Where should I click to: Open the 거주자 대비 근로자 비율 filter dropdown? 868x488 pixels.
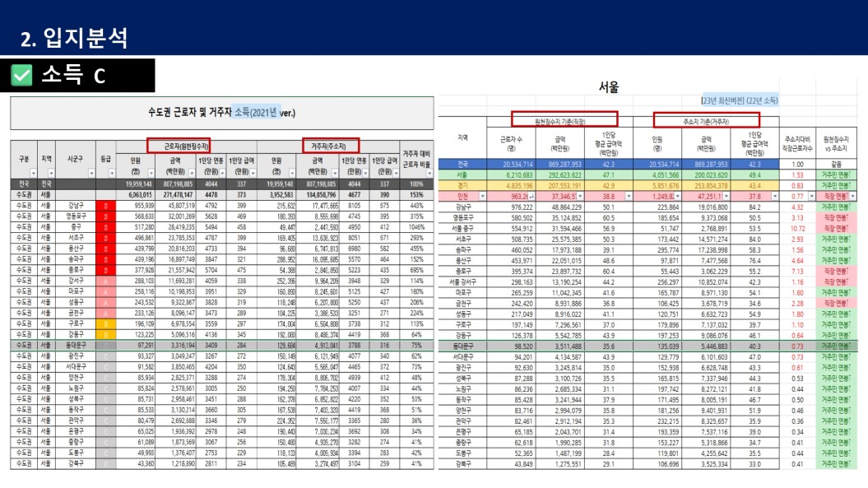429,174
